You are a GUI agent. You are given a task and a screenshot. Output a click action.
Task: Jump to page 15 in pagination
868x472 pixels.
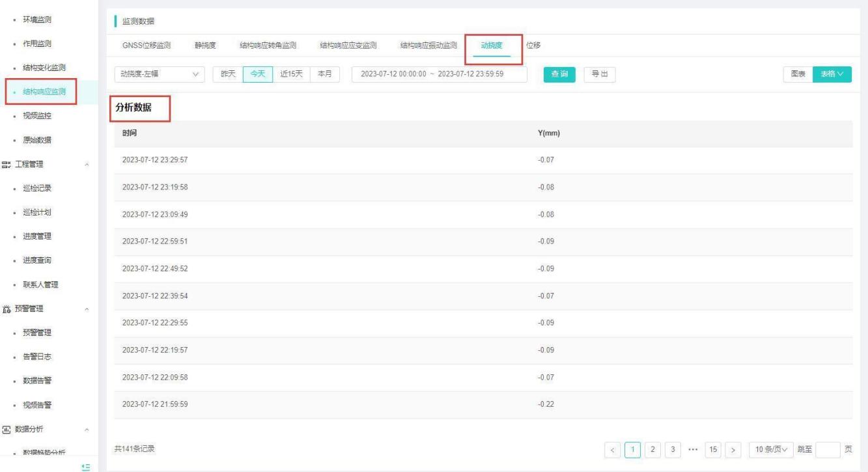(712, 450)
